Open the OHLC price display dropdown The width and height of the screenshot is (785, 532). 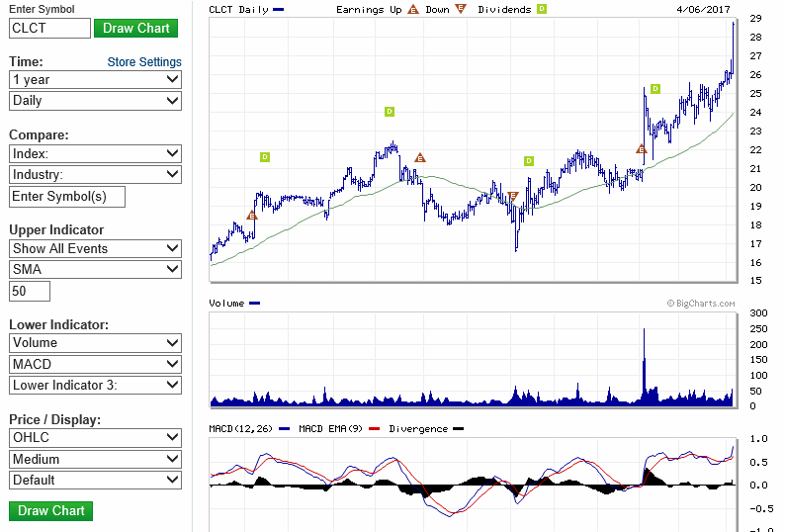coord(95,438)
